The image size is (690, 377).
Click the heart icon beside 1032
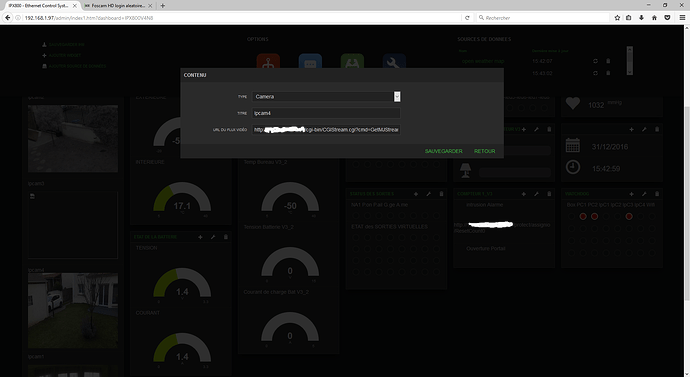coord(573,103)
